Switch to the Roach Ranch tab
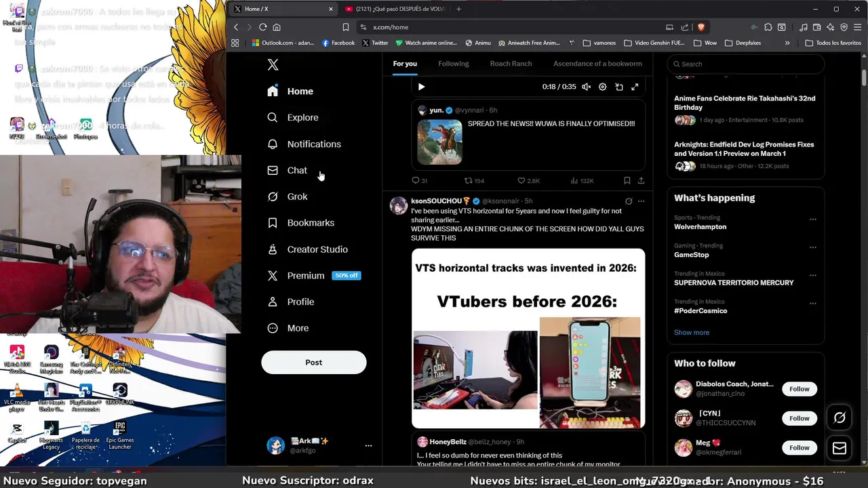This screenshot has width=868, height=488. pyautogui.click(x=511, y=64)
